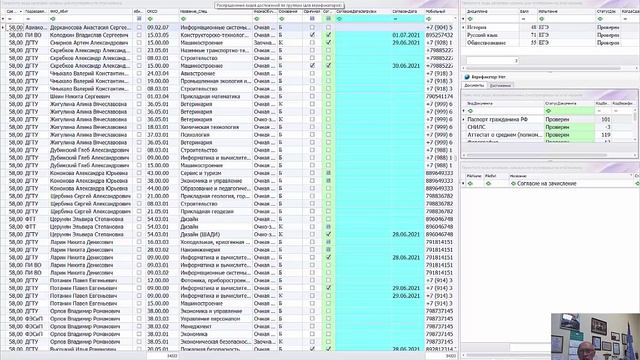
Task: Open filter condition icon under Название_спец column
Action: click(183, 19)
